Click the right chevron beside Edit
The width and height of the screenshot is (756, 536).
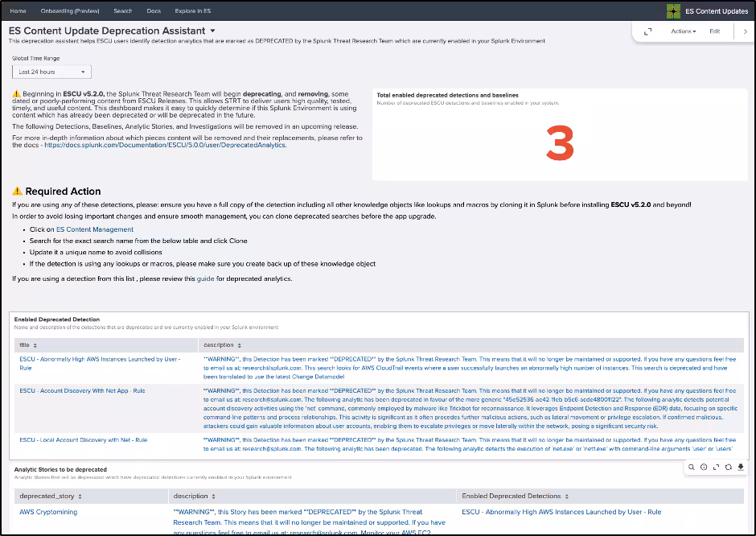(x=745, y=31)
